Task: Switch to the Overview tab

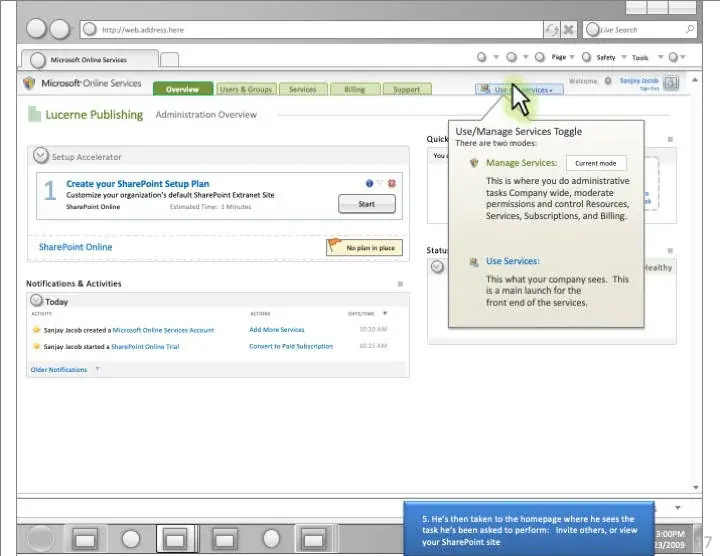Action: pyautogui.click(x=183, y=89)
